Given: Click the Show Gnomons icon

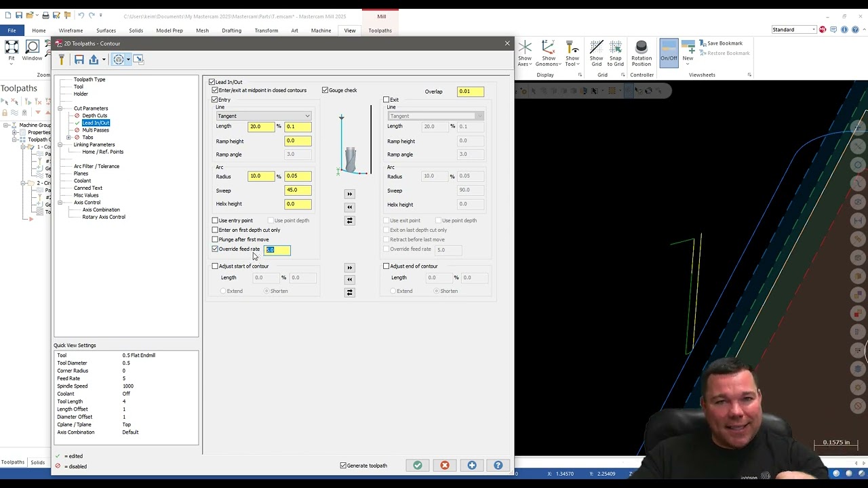Looking at the screenshot, I should (549, 47).
